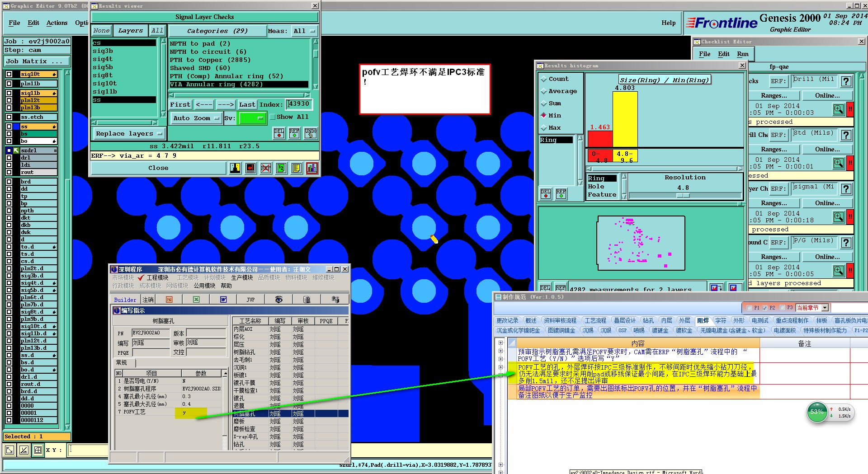Viewport: 868px width, 474px height.
Task: Open the File menu in Graphic Editor
Action: point(14,23)
